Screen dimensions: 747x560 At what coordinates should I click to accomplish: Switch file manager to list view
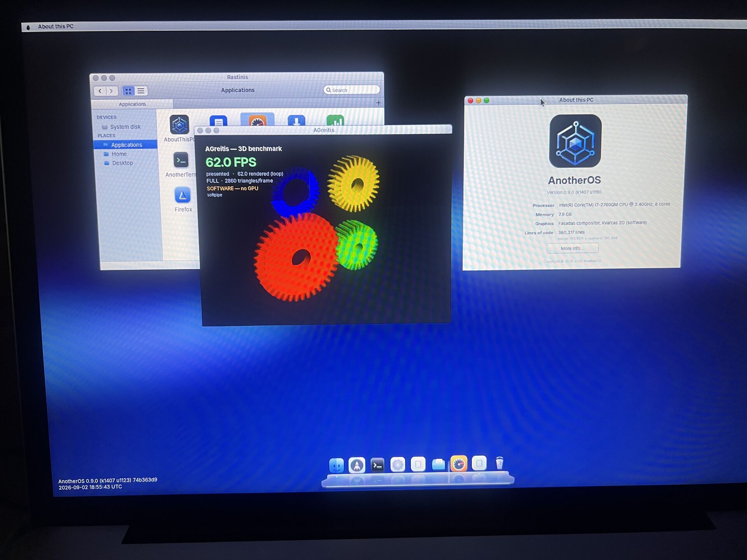point(141,91)
